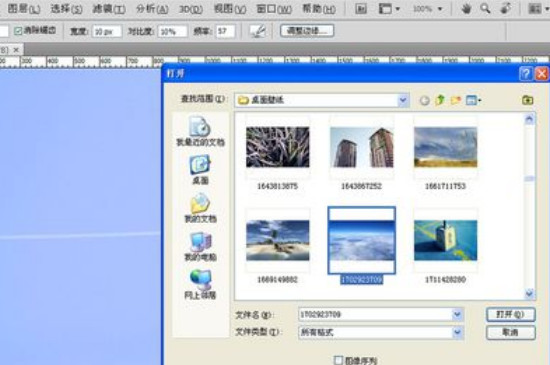This screenshot has height=365, width=550.
Task: Click the pen pressure icon beside frequency
Action: 258,31
